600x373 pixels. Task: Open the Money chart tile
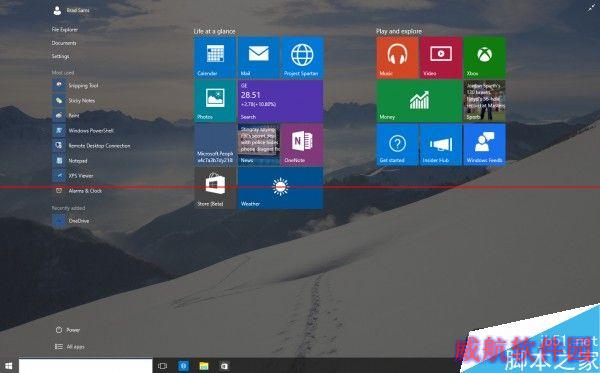pyautogui.click(x=419, y=101)
